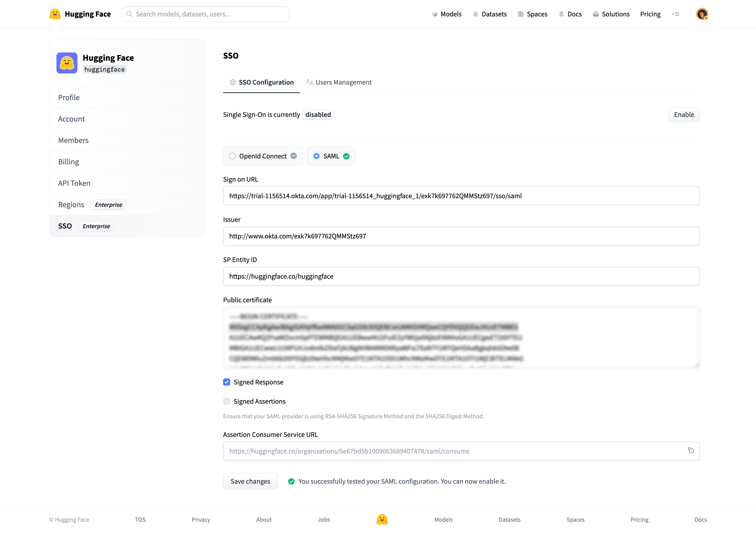Enable the Signed Assertions checkbox
The width and height of the screenshot is (756, 535).
tap(226, 401)
